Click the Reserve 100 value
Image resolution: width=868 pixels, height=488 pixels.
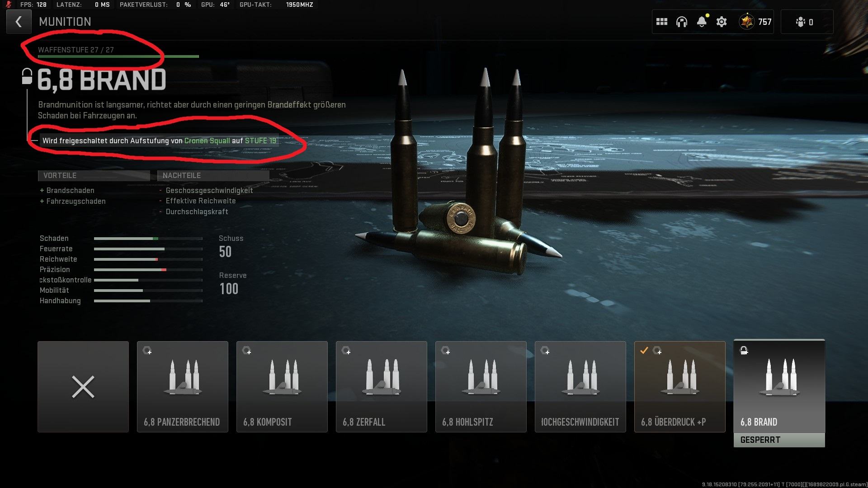[x=229, y=289]
